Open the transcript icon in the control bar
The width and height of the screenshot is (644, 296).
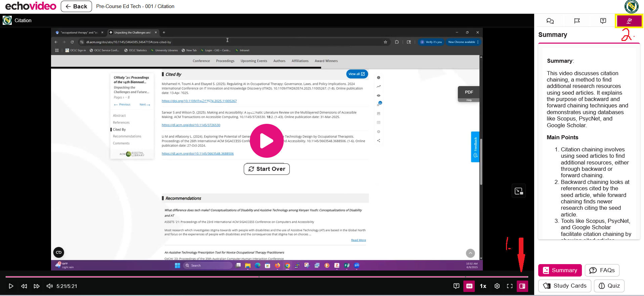(456, 286)
